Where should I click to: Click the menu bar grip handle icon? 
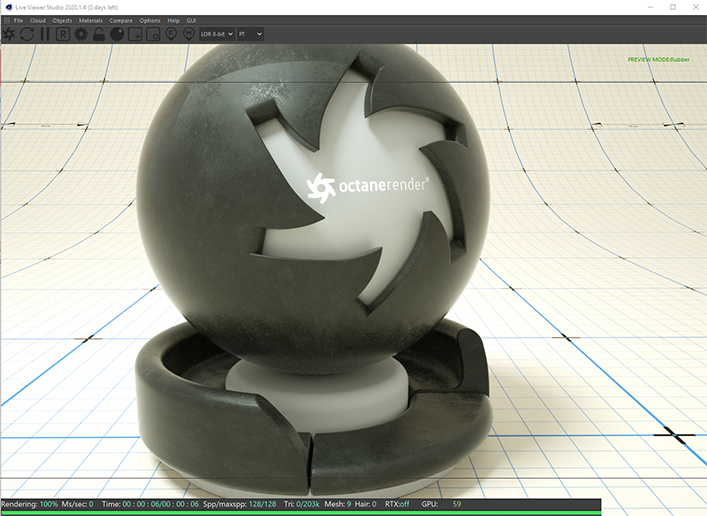[x=7, y=21]
